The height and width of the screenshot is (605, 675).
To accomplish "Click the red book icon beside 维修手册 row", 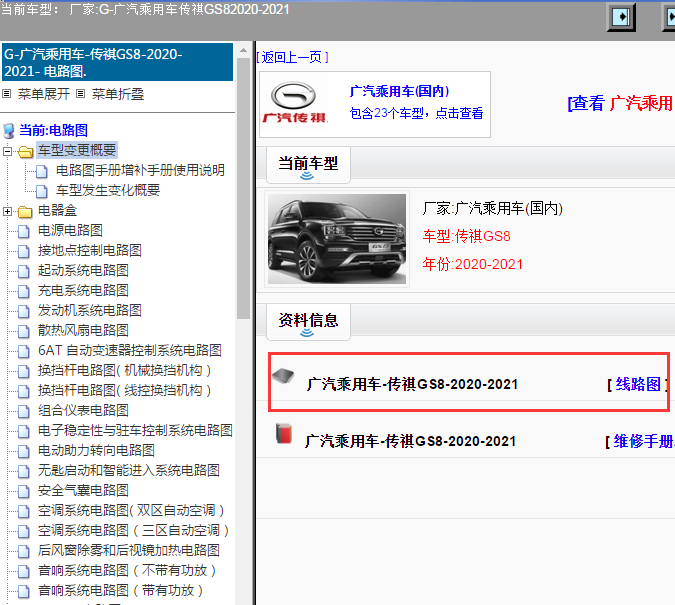I will pos(284,434).
